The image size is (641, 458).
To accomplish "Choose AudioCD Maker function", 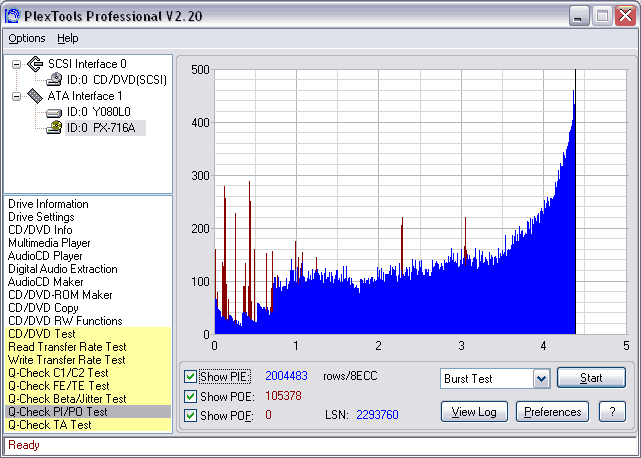I will (x=45, y=282).
